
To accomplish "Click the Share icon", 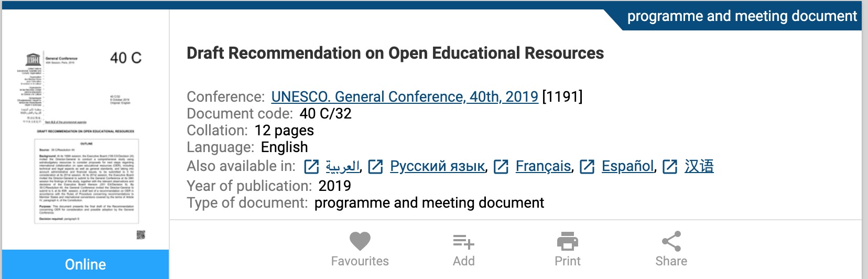I will tap(671, 241).
